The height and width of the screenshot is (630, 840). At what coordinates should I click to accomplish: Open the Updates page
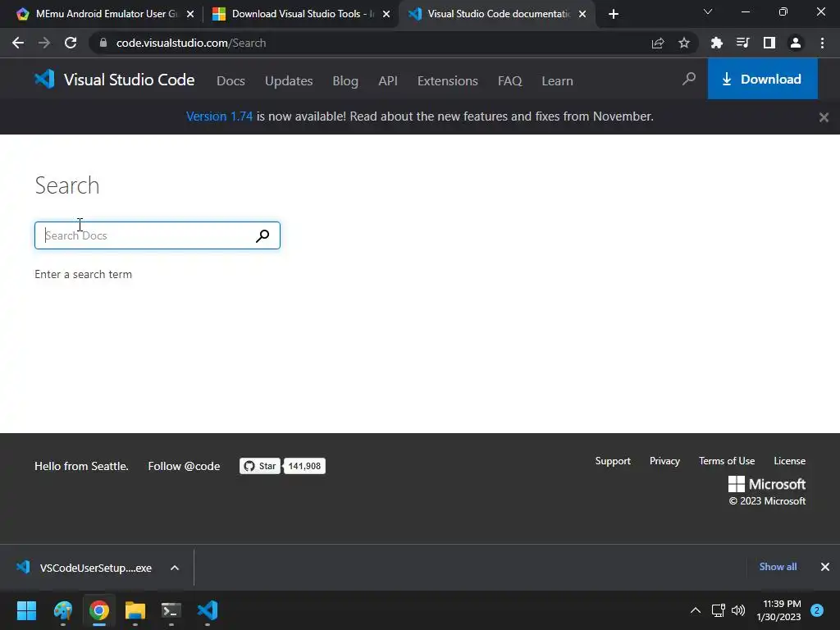tap(289, 81)
